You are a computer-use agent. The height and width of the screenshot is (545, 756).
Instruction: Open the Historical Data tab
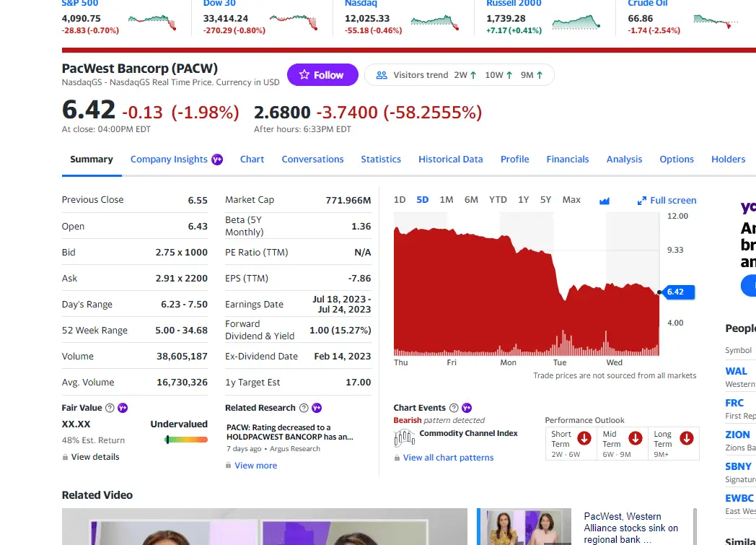point(450,160)
